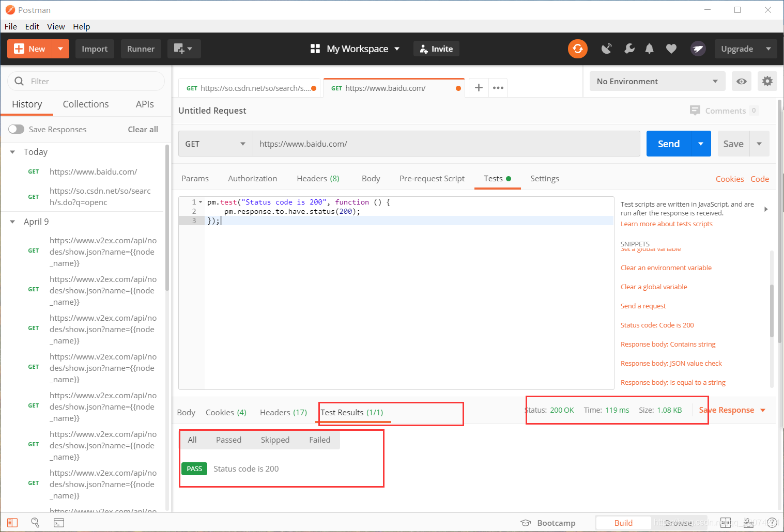Select the so.csdn.net request tab
The image size is (784, 532).
coord(251,88)
